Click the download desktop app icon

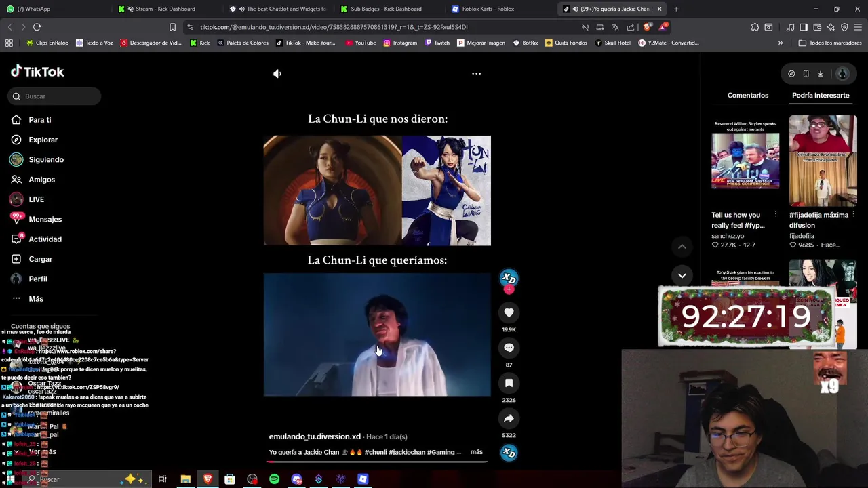820,74
